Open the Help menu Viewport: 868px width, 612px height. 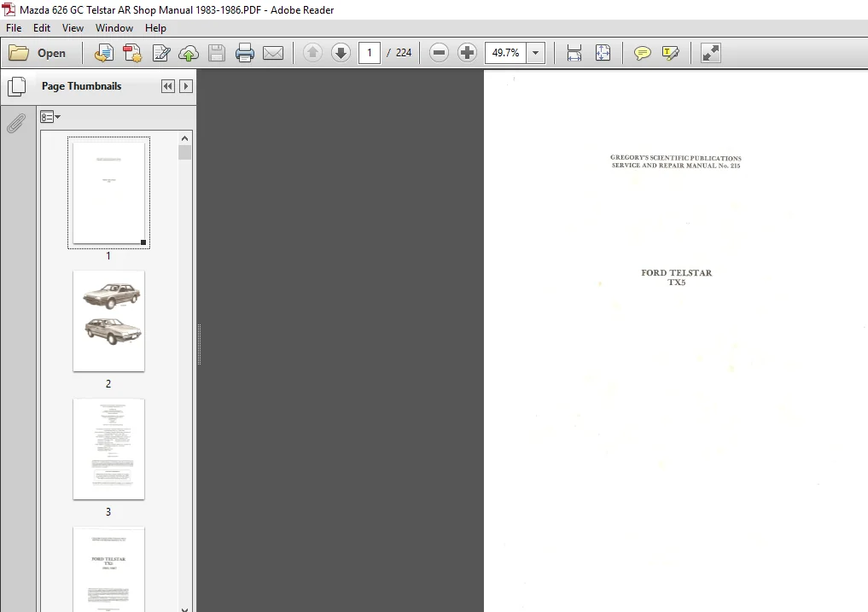tap(155, 27)
